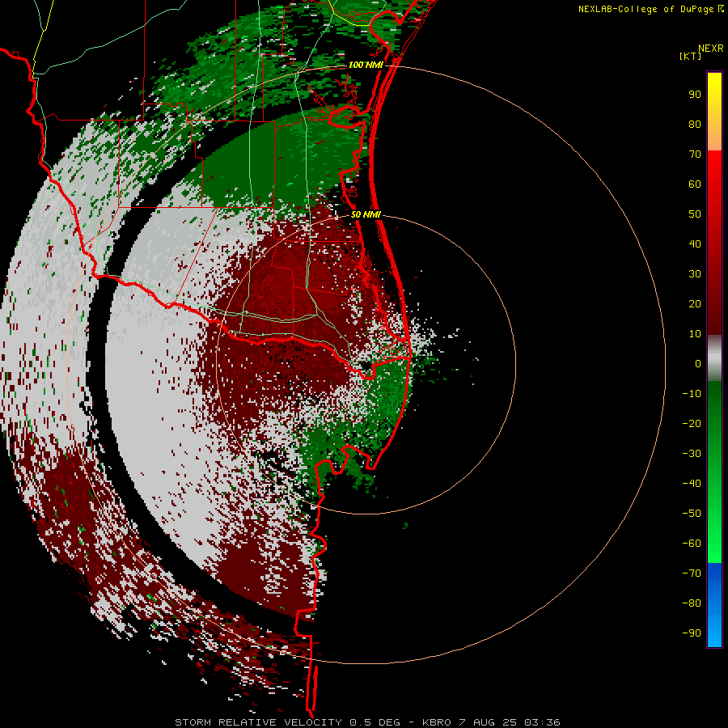Click the Storm Relative Velocity caption text
Screen dimensions: 728x728
click(x=259, y=722)
